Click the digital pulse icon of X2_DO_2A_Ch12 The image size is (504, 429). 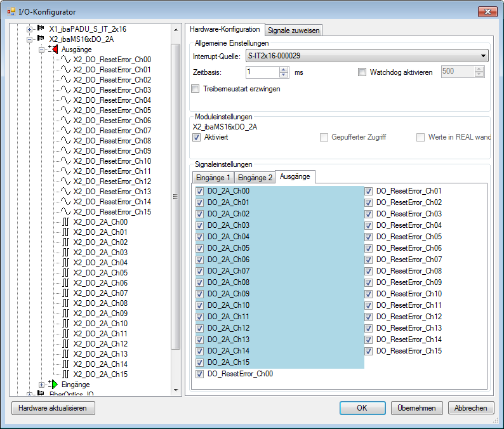65,344
